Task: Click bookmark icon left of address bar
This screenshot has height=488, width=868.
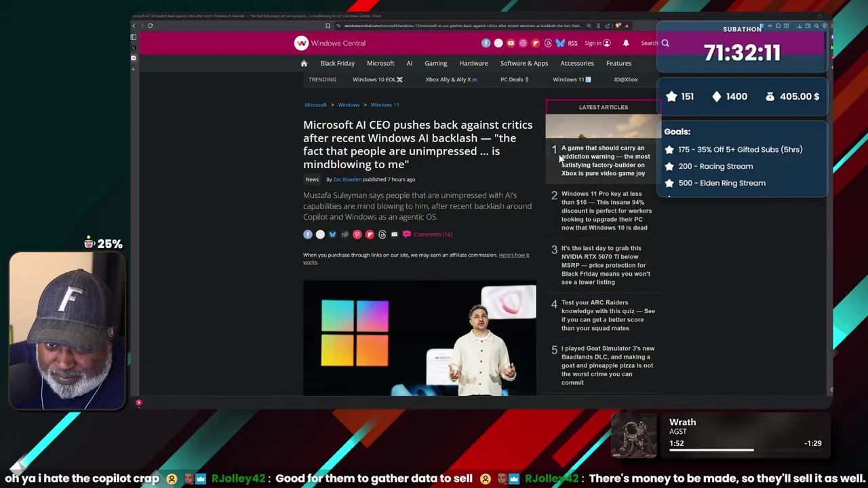Action: [328, 26]
